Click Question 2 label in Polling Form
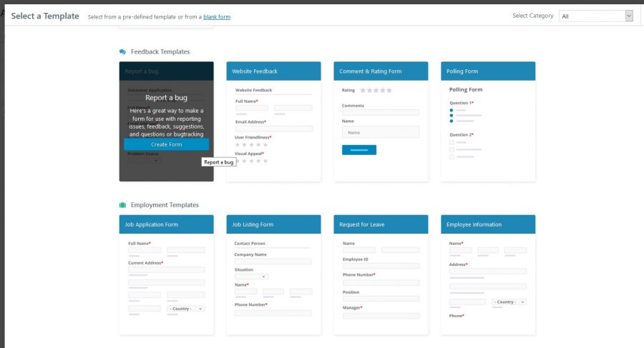The width and height of the screenshot is (644, 348). 462,134
